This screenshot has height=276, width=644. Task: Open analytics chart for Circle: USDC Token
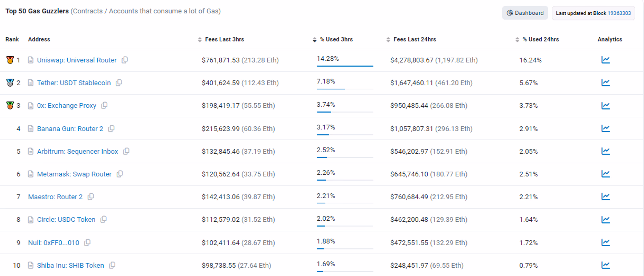[x=605, y=220]
